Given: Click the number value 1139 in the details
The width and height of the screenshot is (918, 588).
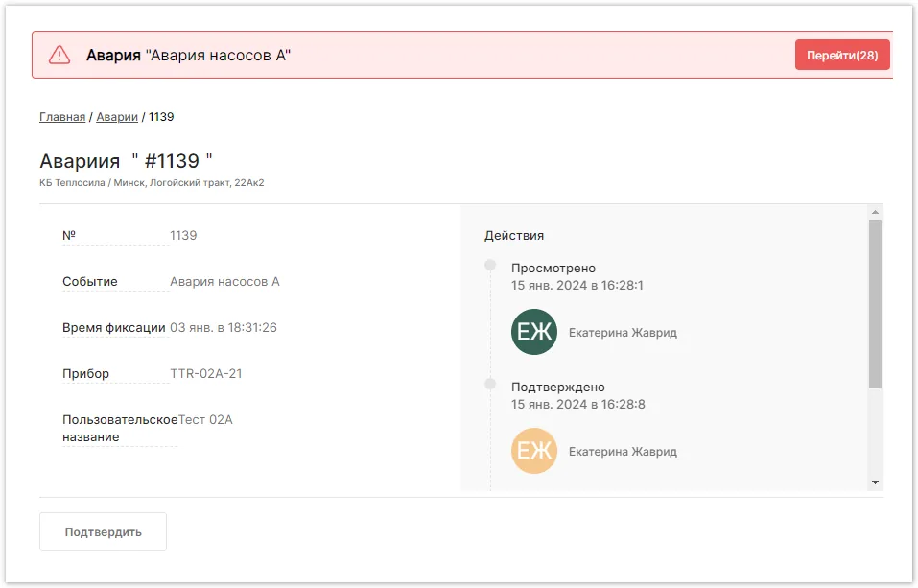Looking at the screenshot, I should [183, 235].
